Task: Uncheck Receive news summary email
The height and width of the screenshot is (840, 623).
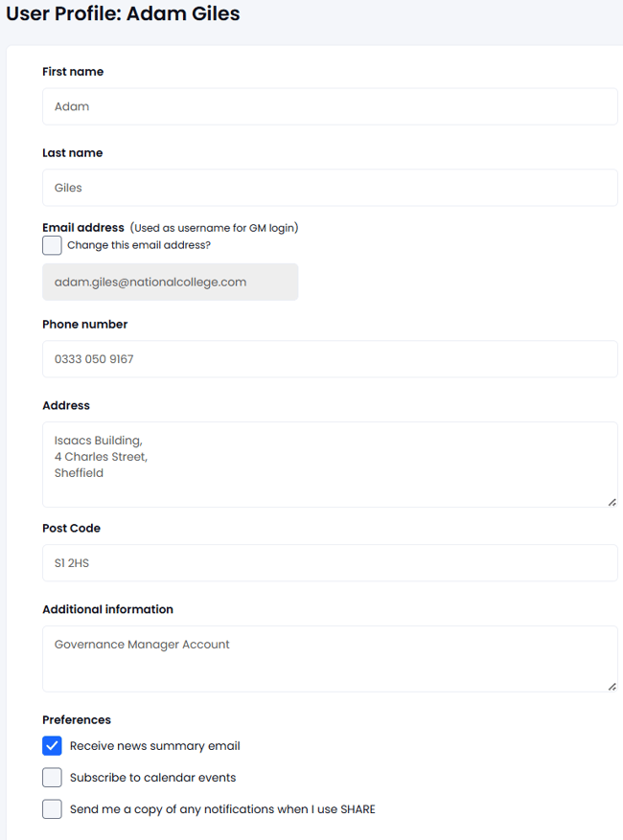Action: (x=52, y=746)
